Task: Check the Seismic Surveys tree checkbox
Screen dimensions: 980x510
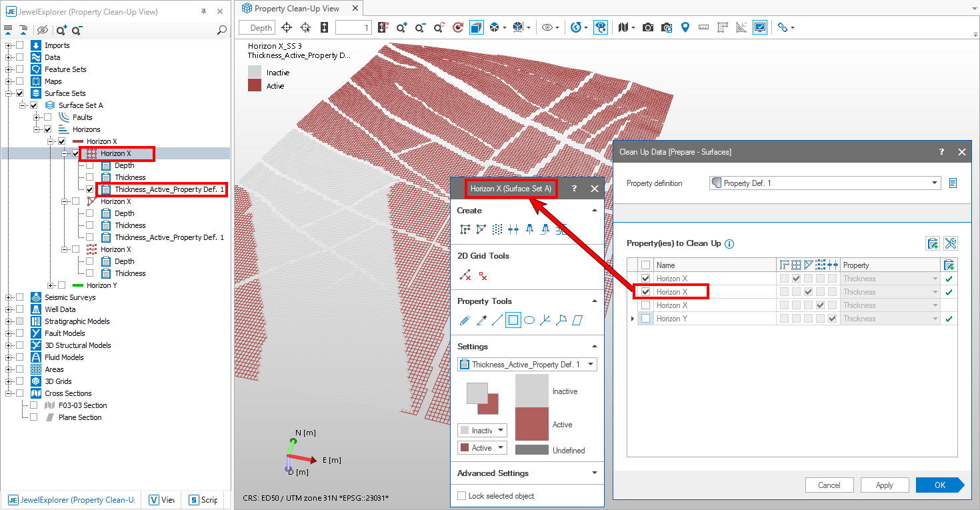Action: [20, 297]
